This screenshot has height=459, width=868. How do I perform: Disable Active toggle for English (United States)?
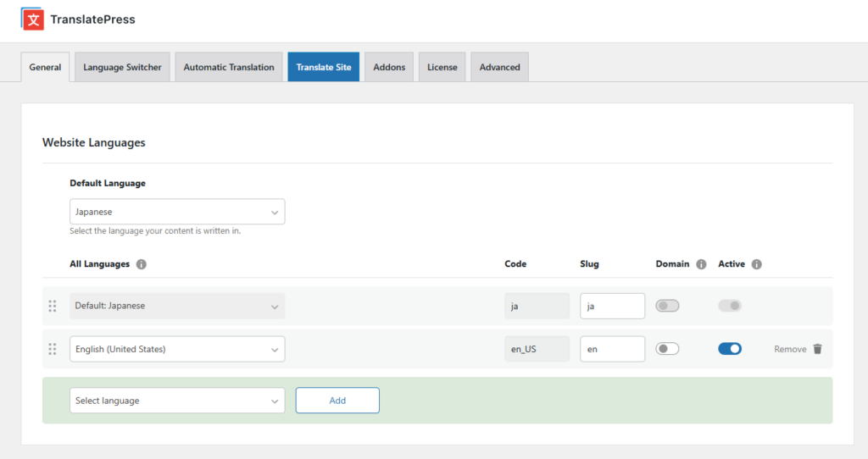tap(729, 349)
